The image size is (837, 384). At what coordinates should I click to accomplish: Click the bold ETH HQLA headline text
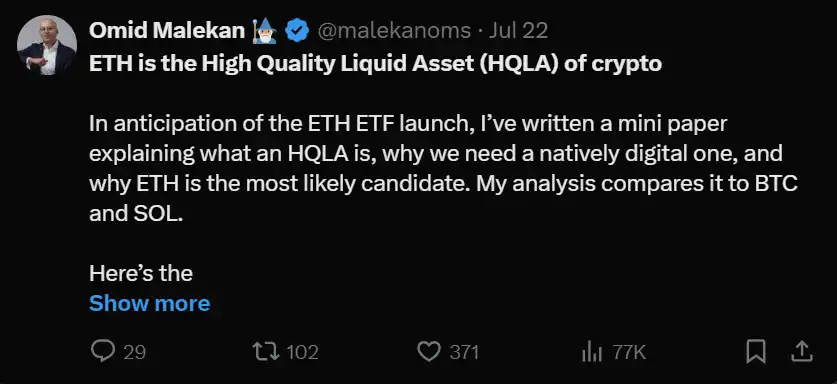tap(375, 64)
